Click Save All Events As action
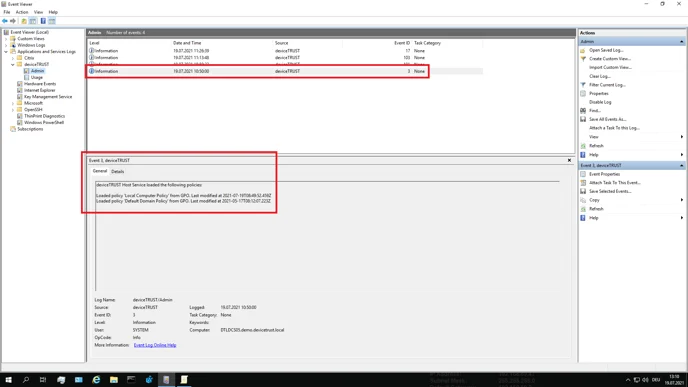The width and height of the screenshot is (688, 387). 607,119
